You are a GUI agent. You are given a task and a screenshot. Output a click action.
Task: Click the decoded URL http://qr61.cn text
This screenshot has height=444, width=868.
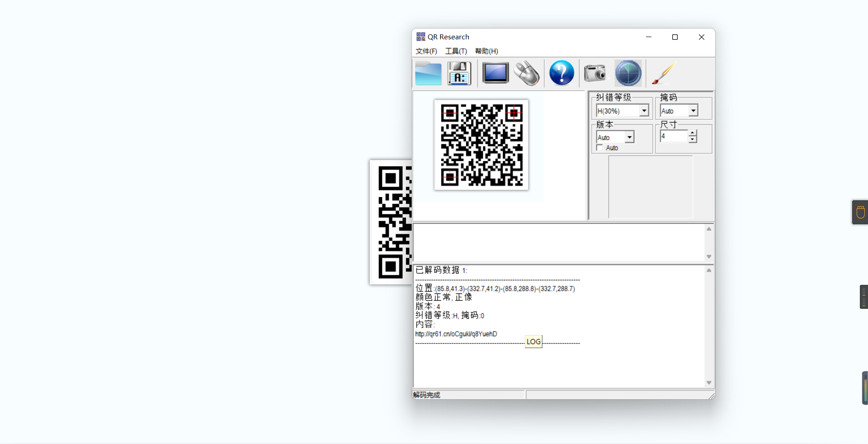tap(456, 334)
